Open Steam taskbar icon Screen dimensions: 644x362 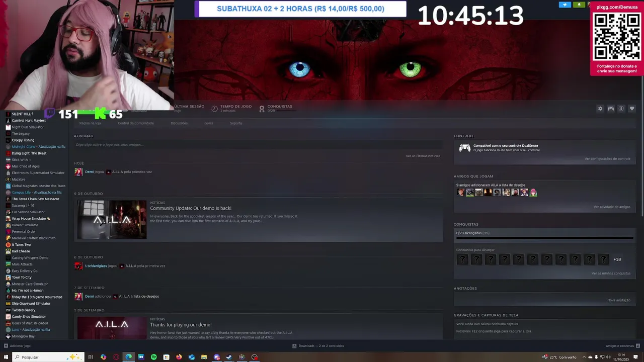coord(229,357)
